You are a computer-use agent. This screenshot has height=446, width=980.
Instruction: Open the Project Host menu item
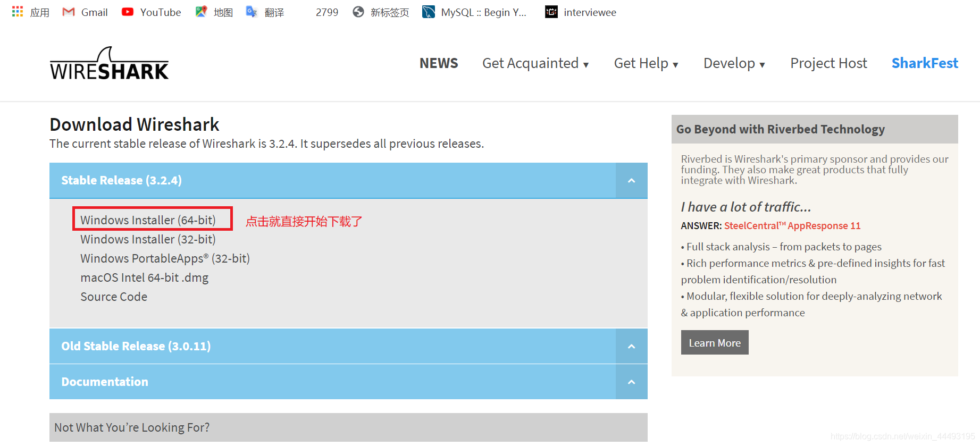pos(828,63)
